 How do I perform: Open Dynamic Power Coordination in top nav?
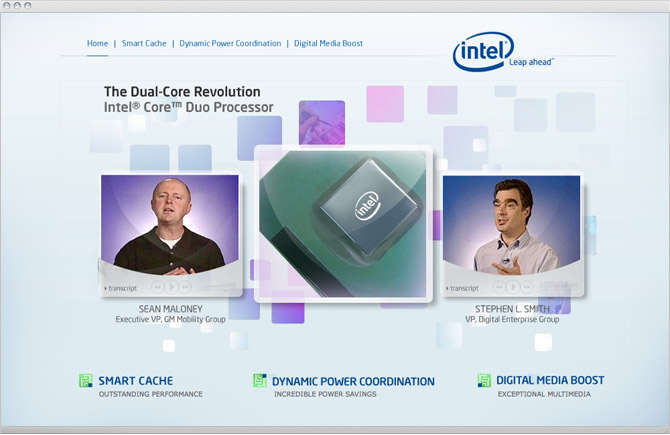230,43
